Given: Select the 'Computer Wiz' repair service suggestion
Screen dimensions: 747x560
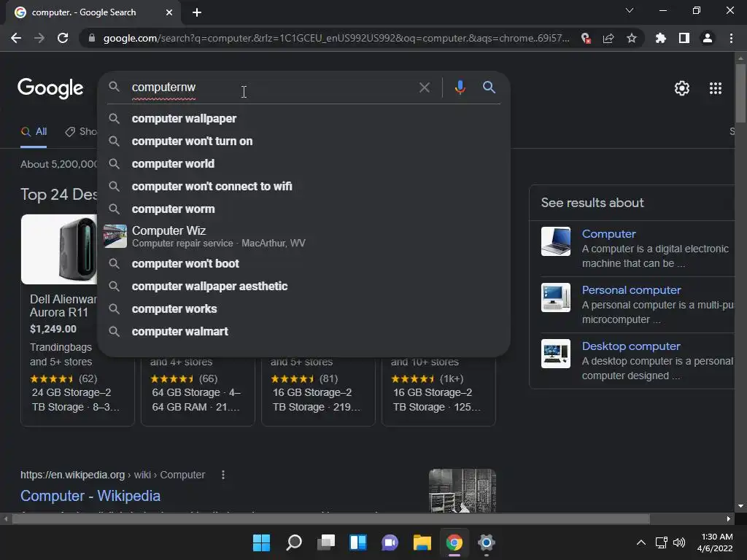Looking at the screenshot, I should pyautogui.click(x=303, y=236).
